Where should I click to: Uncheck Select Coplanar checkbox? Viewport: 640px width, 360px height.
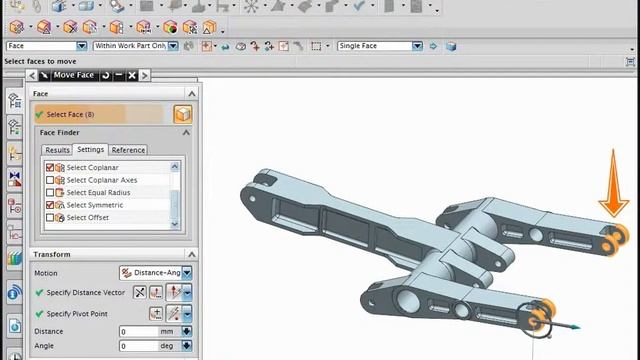(x=50, y=167)
